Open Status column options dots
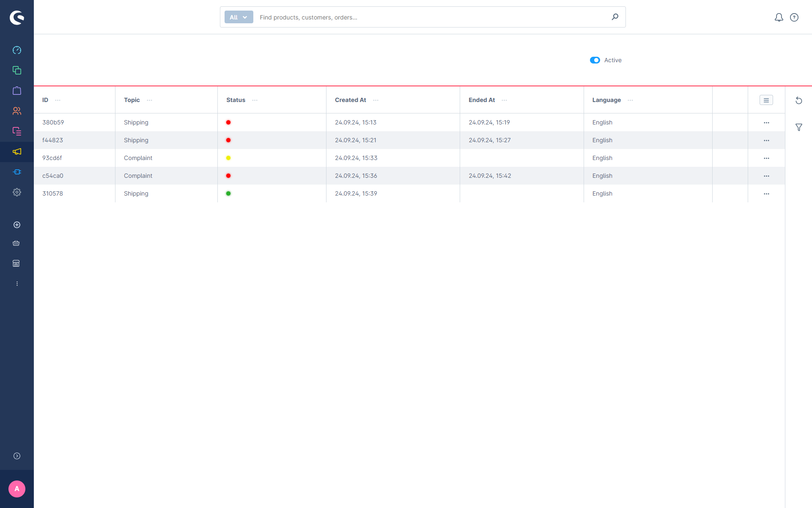812x508 pixels. click(255, 100)
